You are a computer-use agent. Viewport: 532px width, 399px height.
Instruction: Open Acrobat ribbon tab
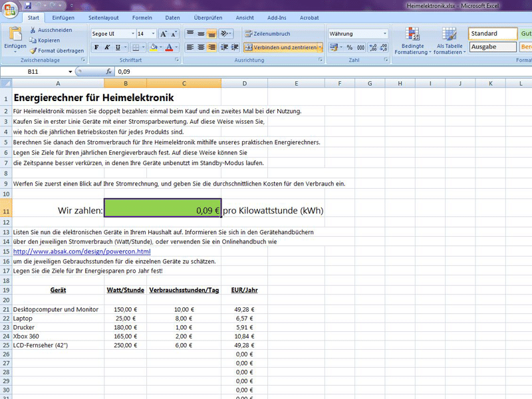[x=309, y=18]
